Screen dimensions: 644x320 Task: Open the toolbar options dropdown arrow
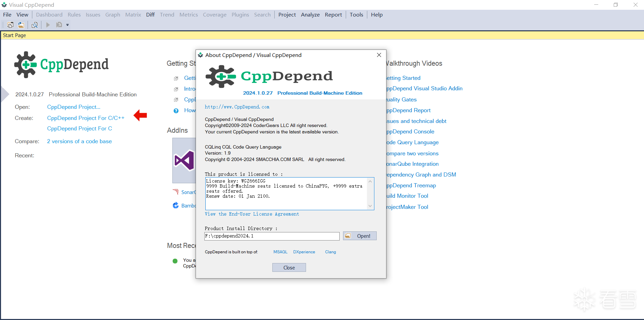pos(67,25)
